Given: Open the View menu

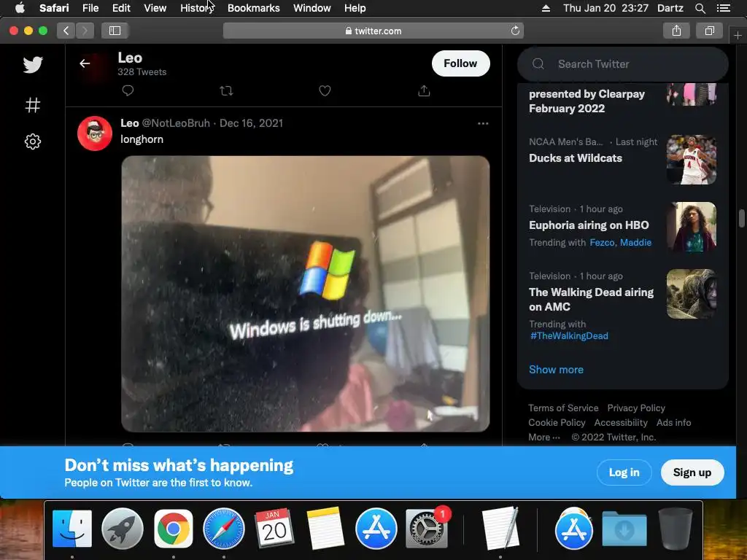Looking at the screenshot, I should tap(155, 8).
